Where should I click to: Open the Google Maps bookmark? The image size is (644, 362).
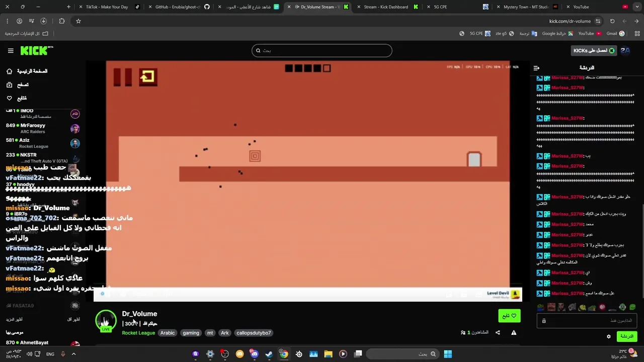pyautogui.click(x=557, y=34)
